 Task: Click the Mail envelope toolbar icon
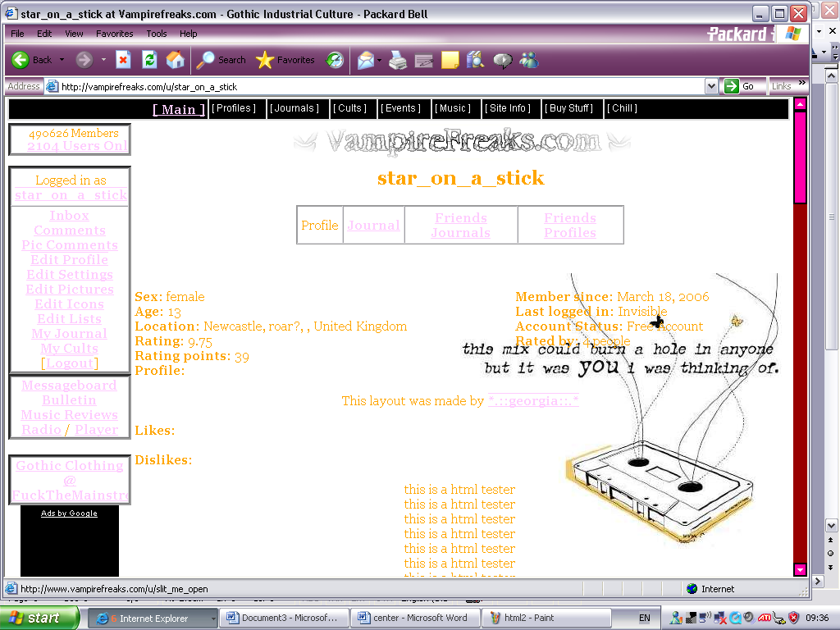tap(365, 60)
